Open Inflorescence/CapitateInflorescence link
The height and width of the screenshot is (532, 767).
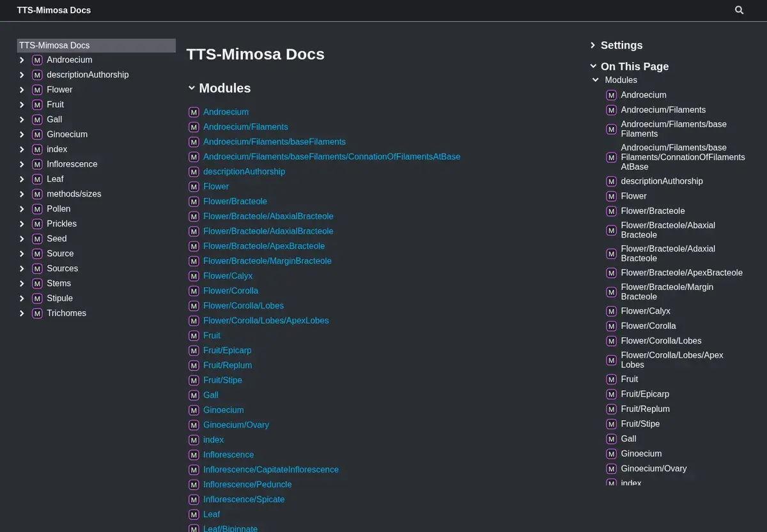271,469
